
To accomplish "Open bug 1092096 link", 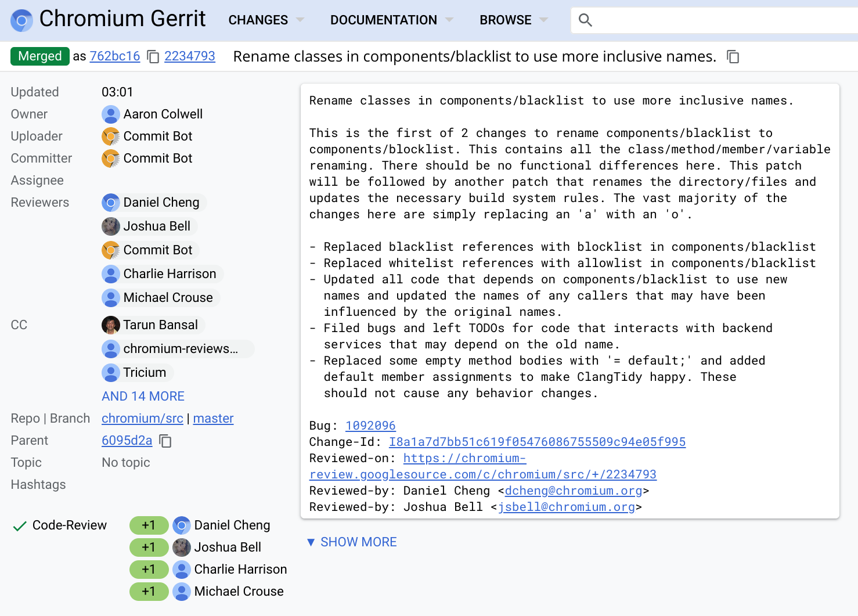I will pyautogui.click(x=370, y=426).
